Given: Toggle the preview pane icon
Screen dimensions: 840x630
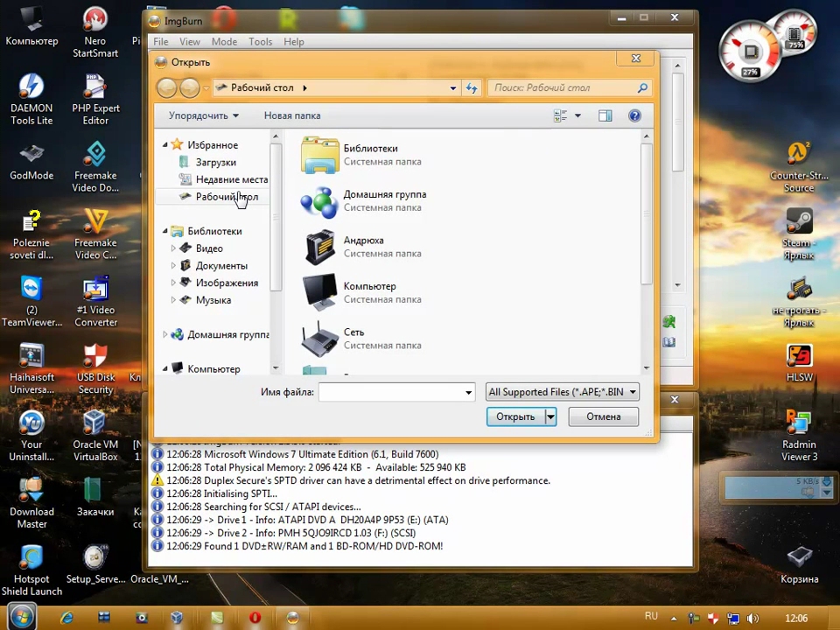Looking at the screenshot, I should tap(605, 115).
